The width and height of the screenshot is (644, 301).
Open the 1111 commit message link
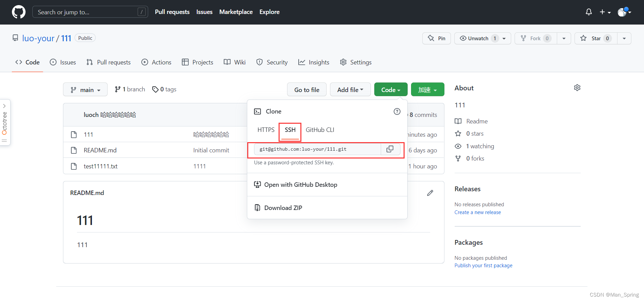[x=200, y=166]
